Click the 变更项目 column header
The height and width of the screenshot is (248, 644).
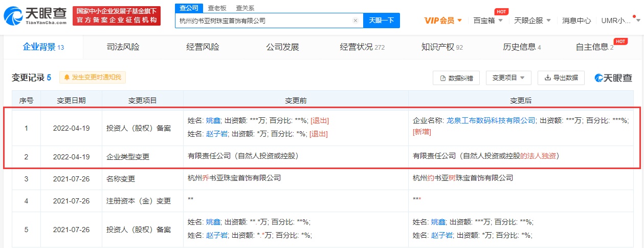[143, 100]
